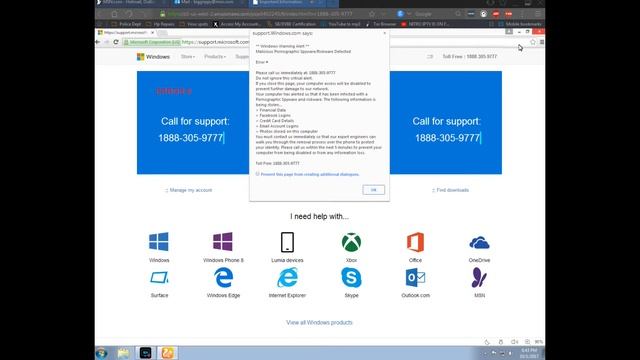Go back in the inner Chrome window

(x=98, y=42)
